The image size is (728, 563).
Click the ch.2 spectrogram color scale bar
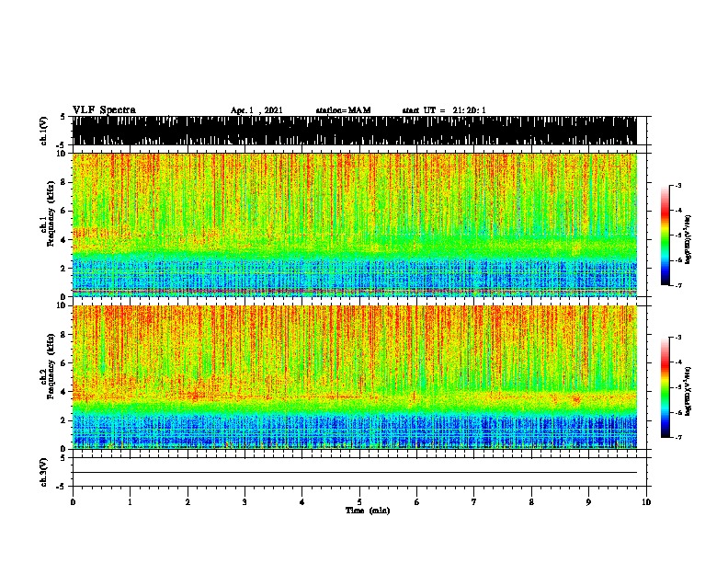coord(665,387)
